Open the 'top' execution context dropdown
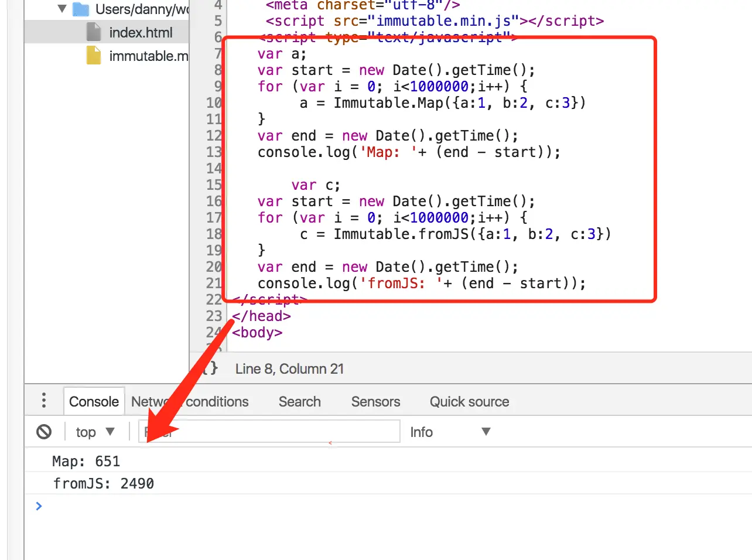Screen dimensions: 752x560 coord(95,432)
